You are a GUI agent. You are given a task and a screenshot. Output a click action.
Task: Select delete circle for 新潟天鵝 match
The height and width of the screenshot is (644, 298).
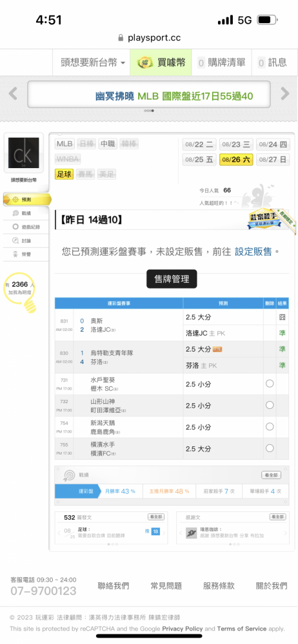(270, 427)
